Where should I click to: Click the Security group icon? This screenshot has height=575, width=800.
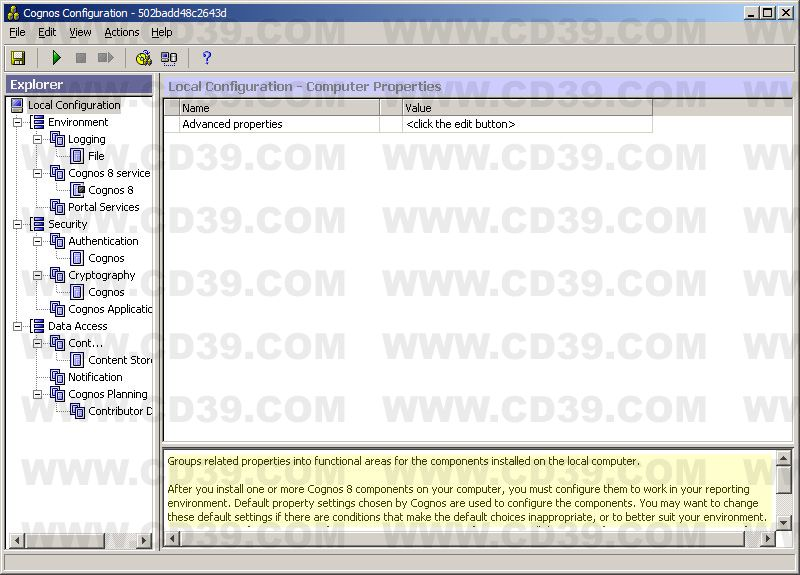[37, 224]
